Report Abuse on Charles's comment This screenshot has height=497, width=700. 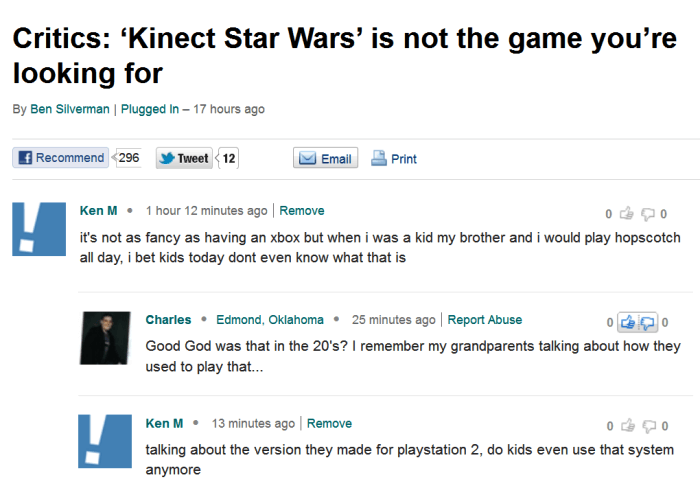tap(484, 320)
